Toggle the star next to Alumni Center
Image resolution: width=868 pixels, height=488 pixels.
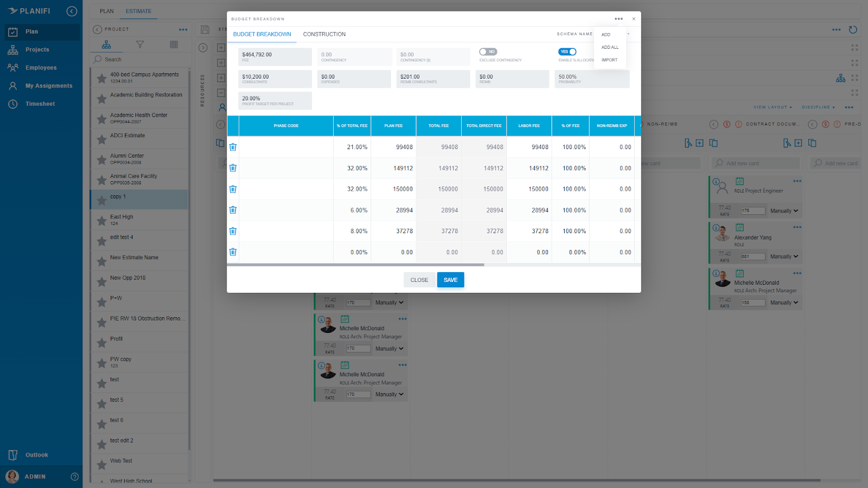coord(101,158)
